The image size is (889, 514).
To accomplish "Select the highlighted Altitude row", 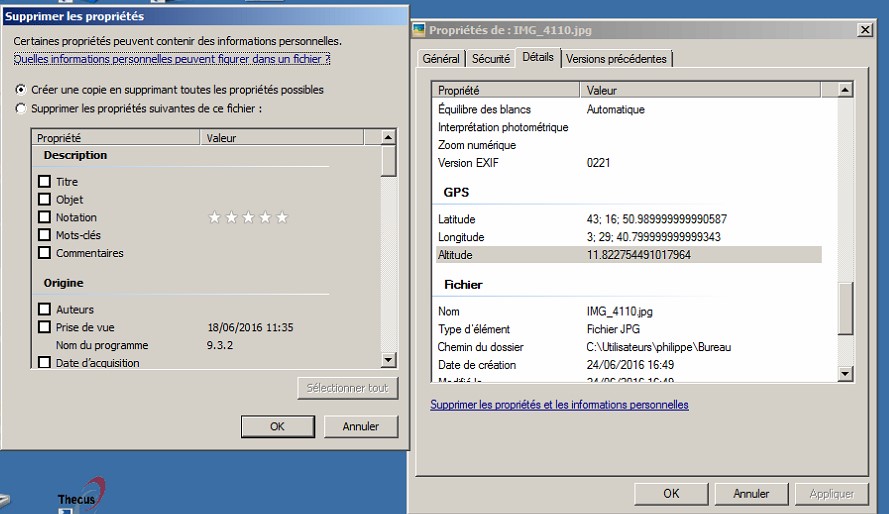I will point(629,254).
